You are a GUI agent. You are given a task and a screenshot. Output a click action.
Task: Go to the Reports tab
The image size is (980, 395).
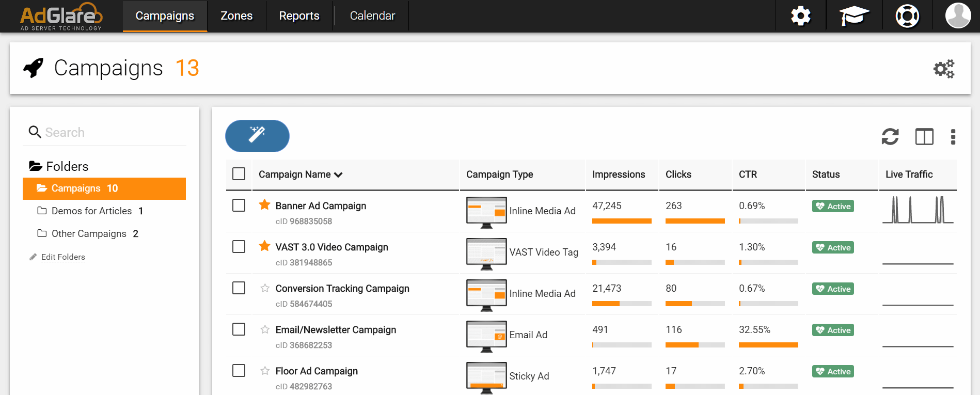pos(299,16)
